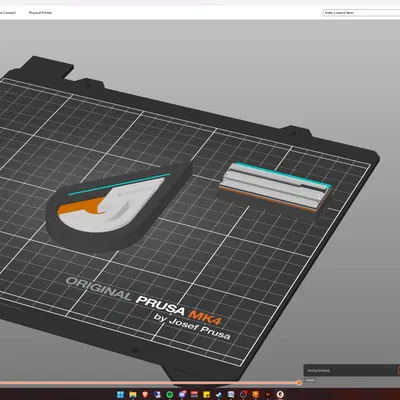Open Adobe Illustrator from the taskbar
The image size is (400, 400).
point(268,395)
